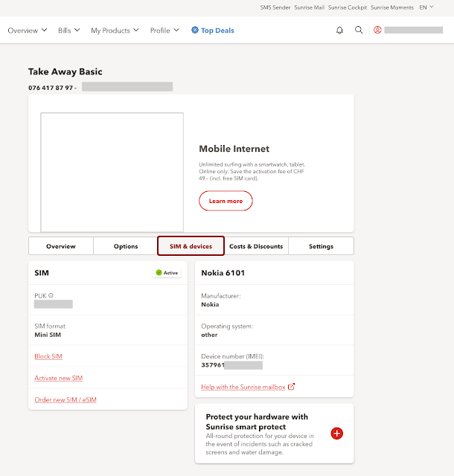This screenshot has height=476, width=454.
Task: Change language using the EN selector
Action: 426,7
